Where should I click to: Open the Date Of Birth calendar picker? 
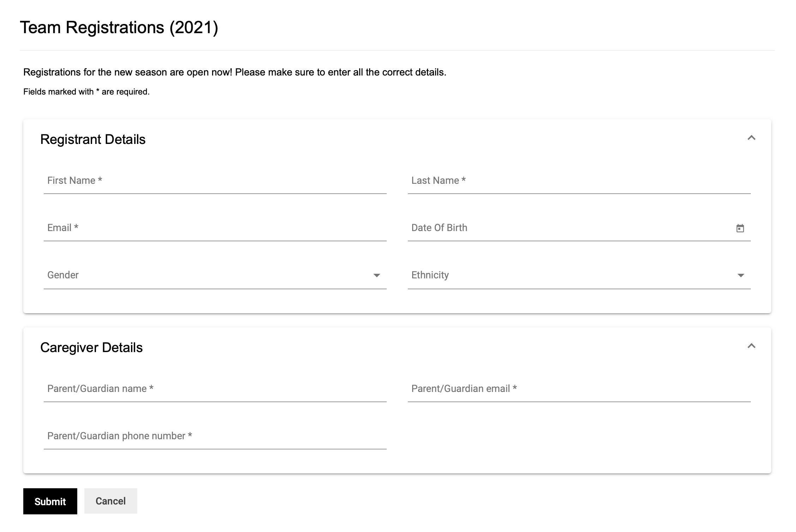pos(740,228)
